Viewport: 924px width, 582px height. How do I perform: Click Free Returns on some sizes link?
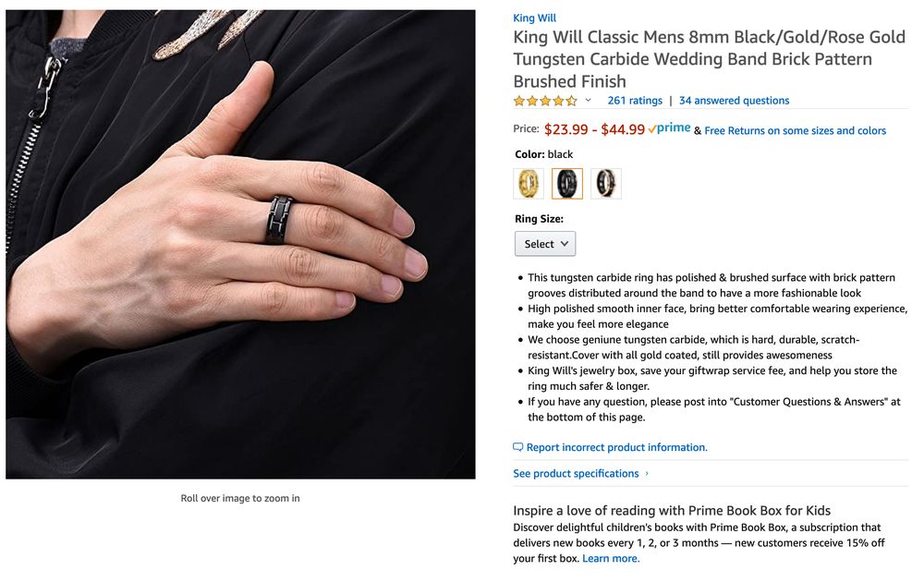[795, 131]
